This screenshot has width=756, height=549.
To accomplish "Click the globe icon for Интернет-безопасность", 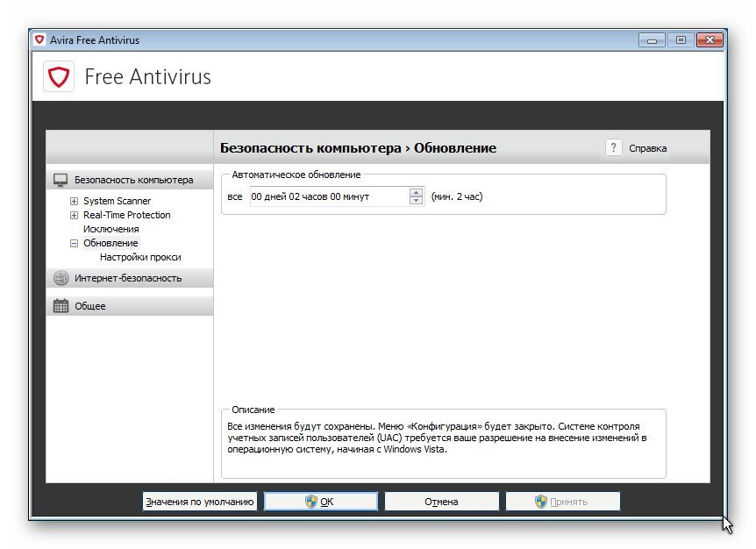I will [x=61, y=278].
